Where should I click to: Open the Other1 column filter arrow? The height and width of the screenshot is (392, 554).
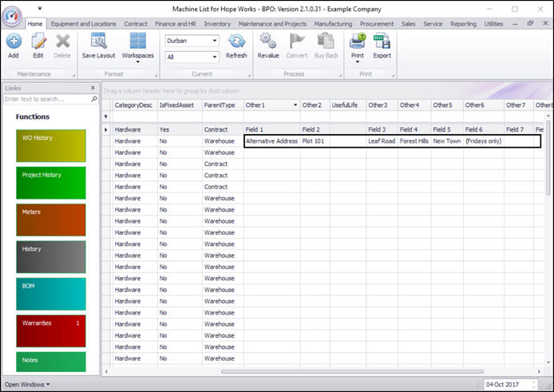295,105
